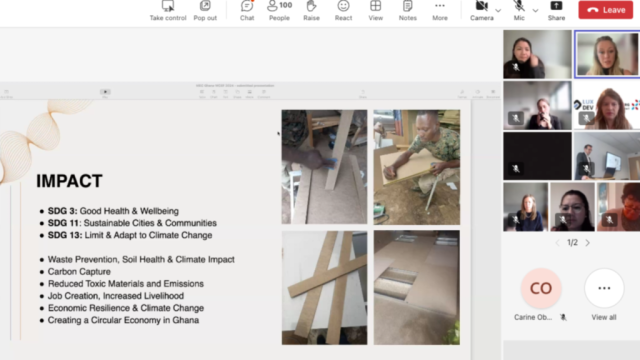Expand the Mic options arrow
The height and width of the screenshot is (360, 640).
click(x=535, y=11)
